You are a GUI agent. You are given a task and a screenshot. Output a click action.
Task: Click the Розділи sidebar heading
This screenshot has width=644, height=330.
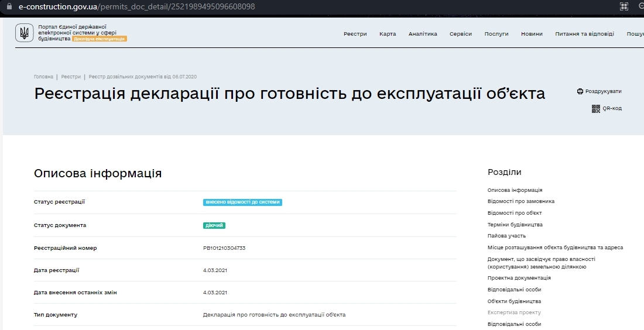tap(504, 172)
